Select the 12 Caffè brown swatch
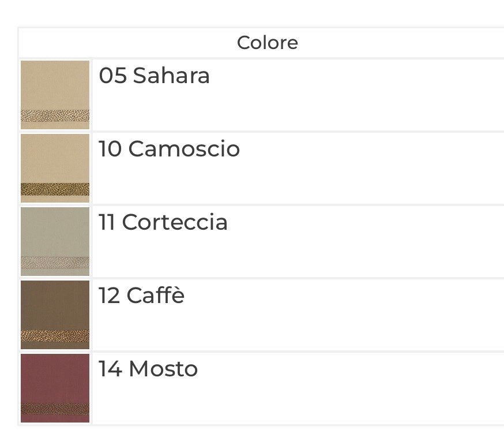 coord(55,315)
